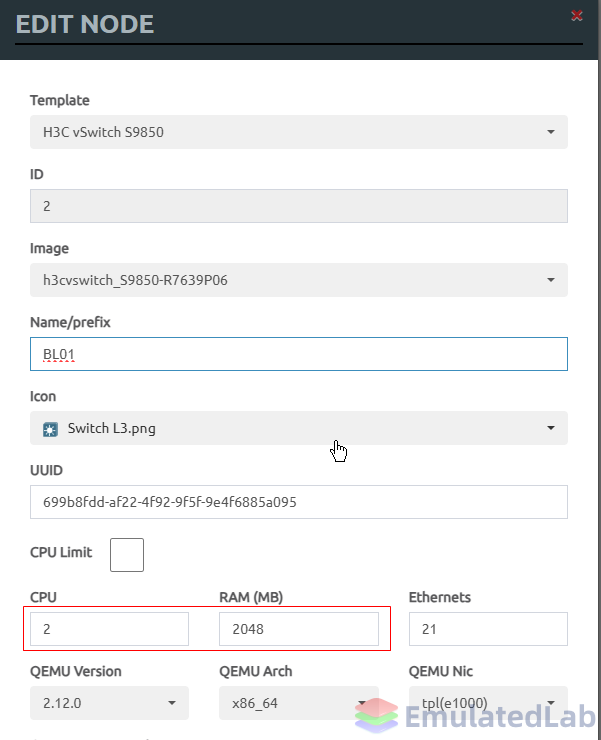Open the Template dropdown showing H3C vSwitch S9850

pos(299,132)
